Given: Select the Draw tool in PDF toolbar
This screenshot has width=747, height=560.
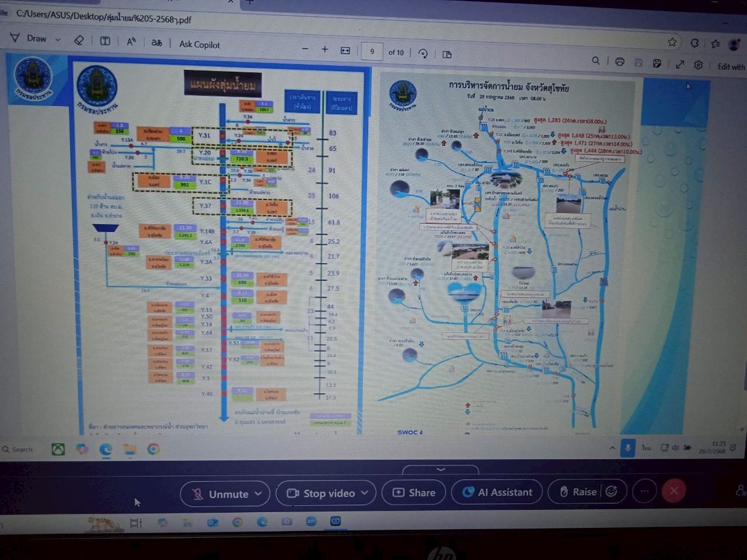Looking at the screenshot, I should (29, 38).
